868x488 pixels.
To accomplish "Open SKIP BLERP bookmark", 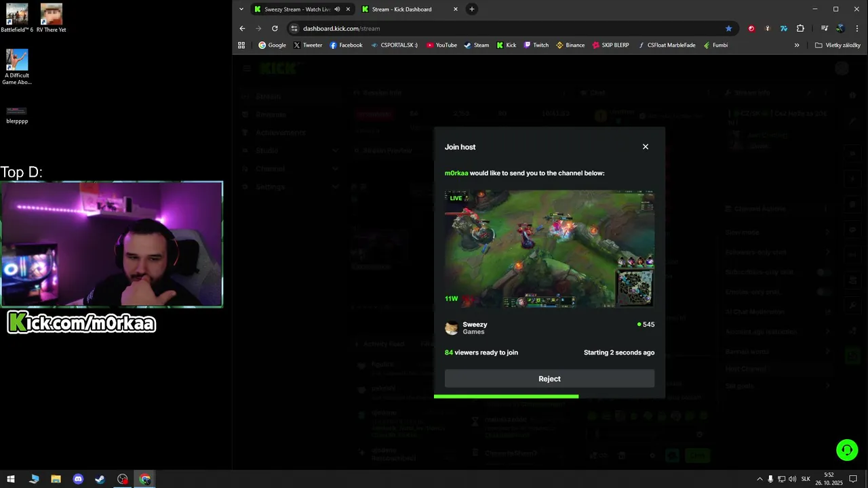I will (x=610, y=45).
